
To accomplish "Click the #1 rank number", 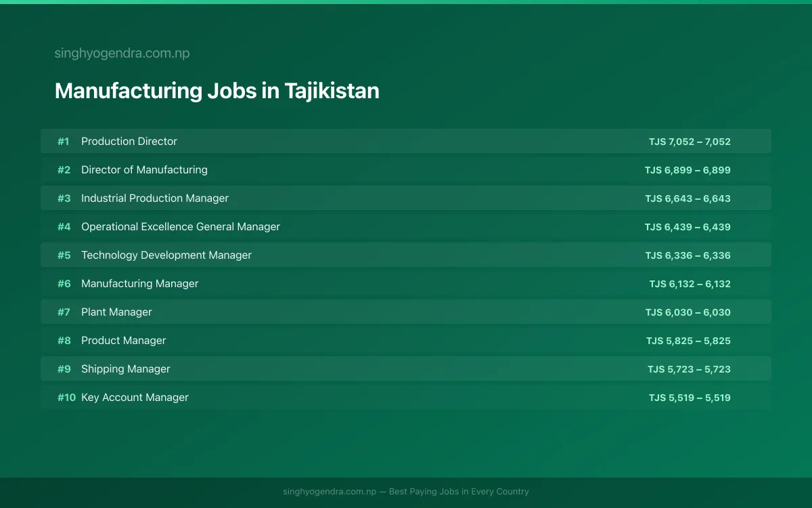I will tap(64, 142).
